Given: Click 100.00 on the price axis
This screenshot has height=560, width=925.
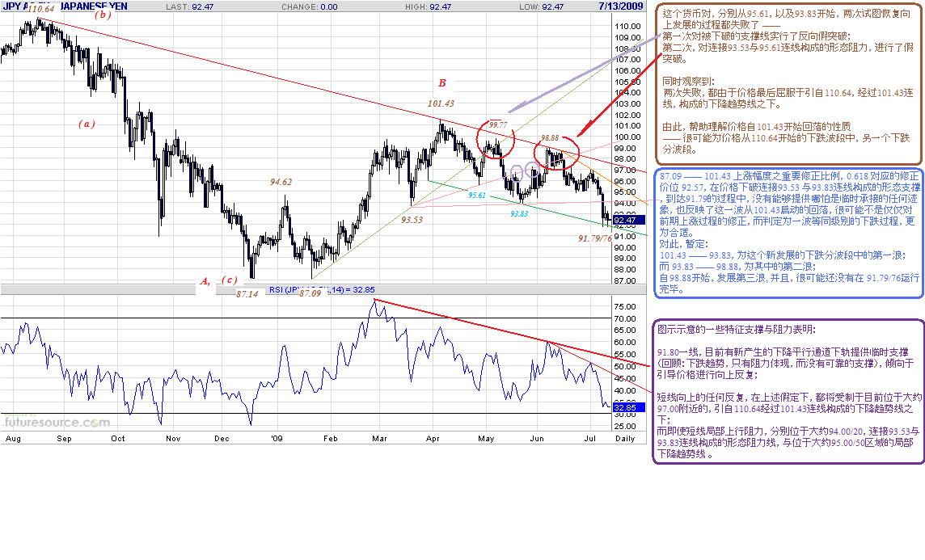Looking at the screenshot, I should coord(627,137).
